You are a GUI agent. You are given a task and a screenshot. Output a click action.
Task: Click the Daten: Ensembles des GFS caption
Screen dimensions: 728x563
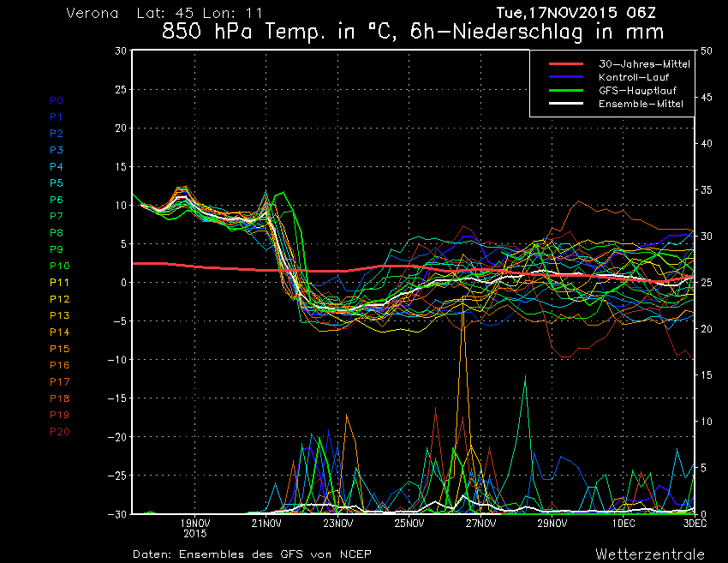pos(252,554)
